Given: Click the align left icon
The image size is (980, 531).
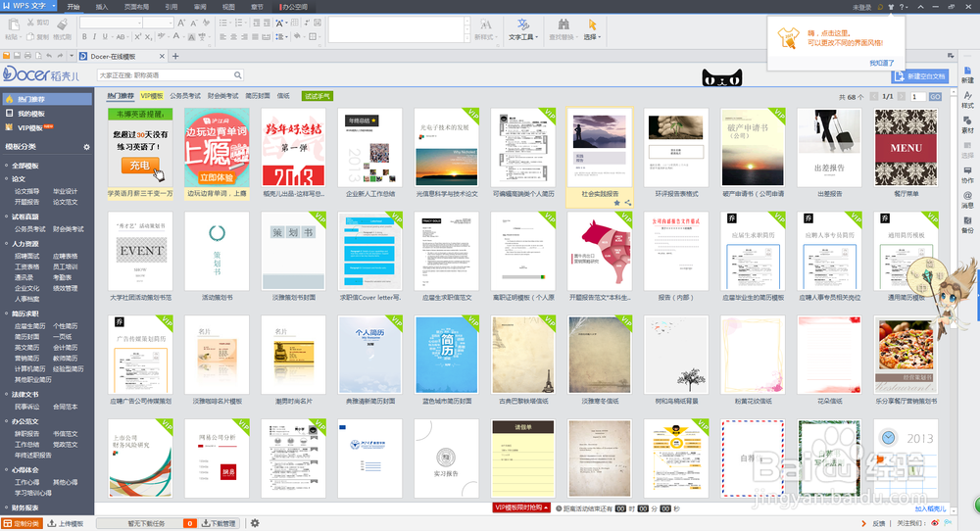Looking at the screenshot, I should pyautogui.click(x=223, y=37).
